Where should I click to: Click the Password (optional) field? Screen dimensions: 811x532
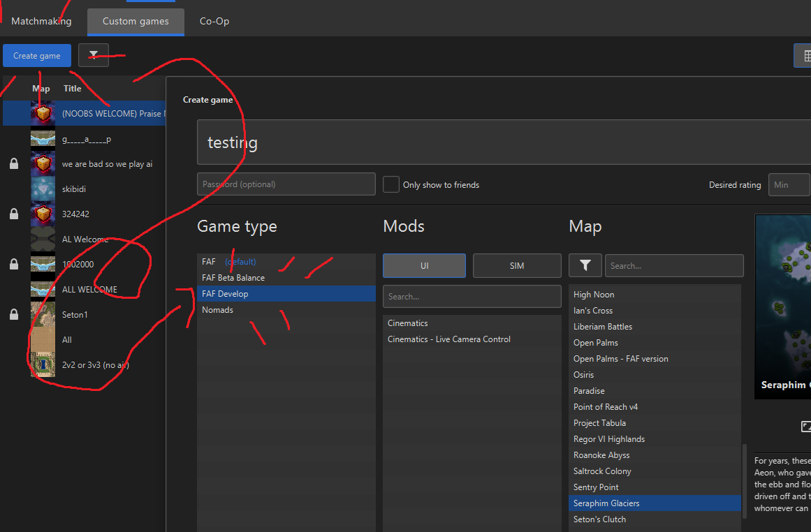tap(286, 184)
